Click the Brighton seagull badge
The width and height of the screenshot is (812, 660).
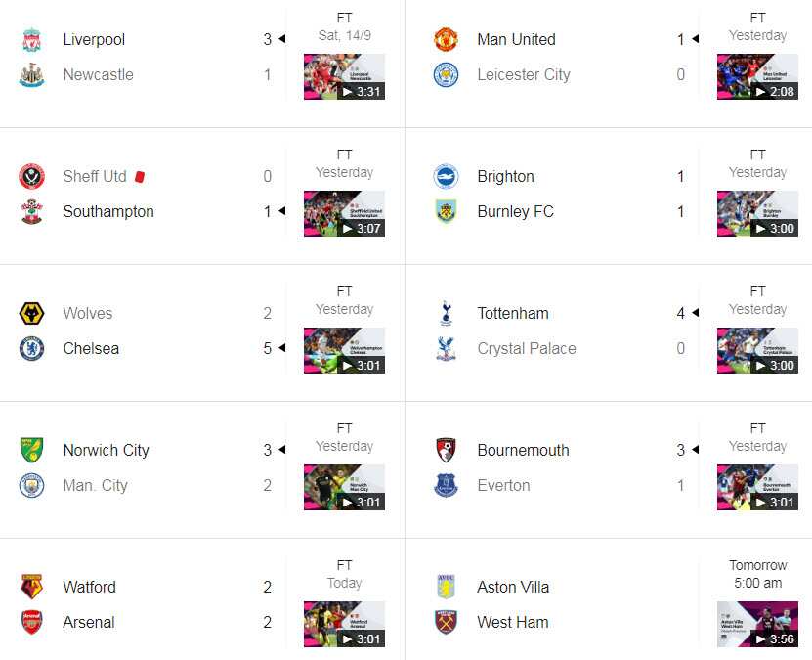(x=444, y=176)
